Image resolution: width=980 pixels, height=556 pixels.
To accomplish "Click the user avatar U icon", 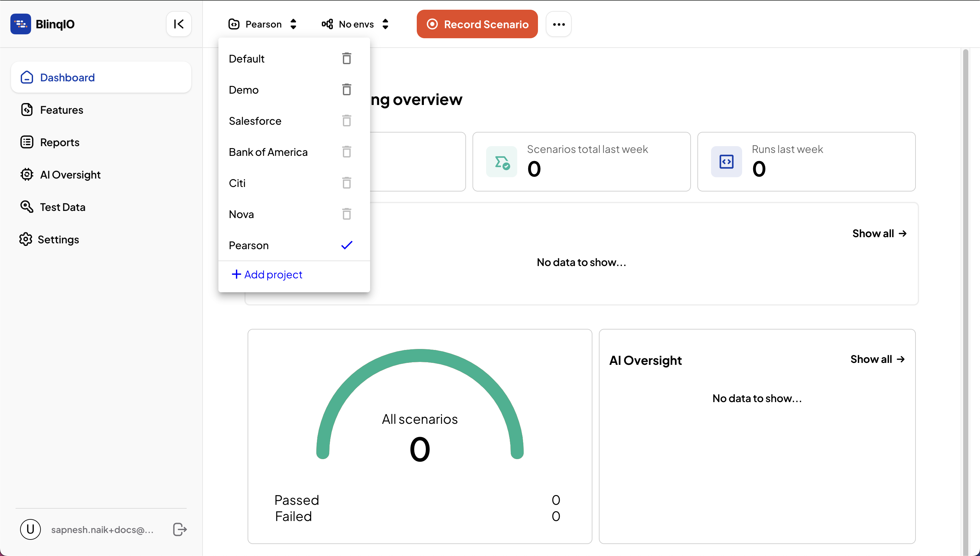I will (x=30, y=529).
